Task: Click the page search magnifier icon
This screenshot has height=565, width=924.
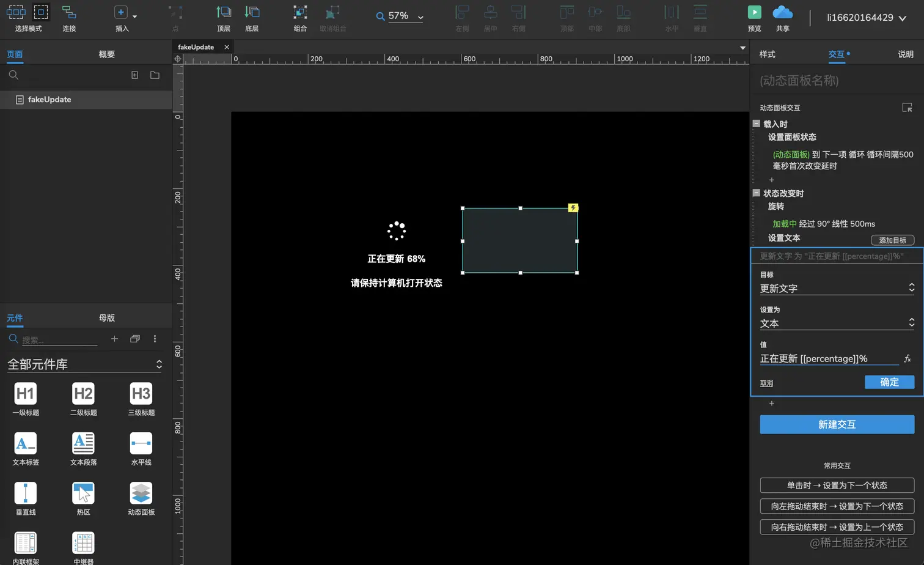Action: pyautogui.click(x=13, y=75)
